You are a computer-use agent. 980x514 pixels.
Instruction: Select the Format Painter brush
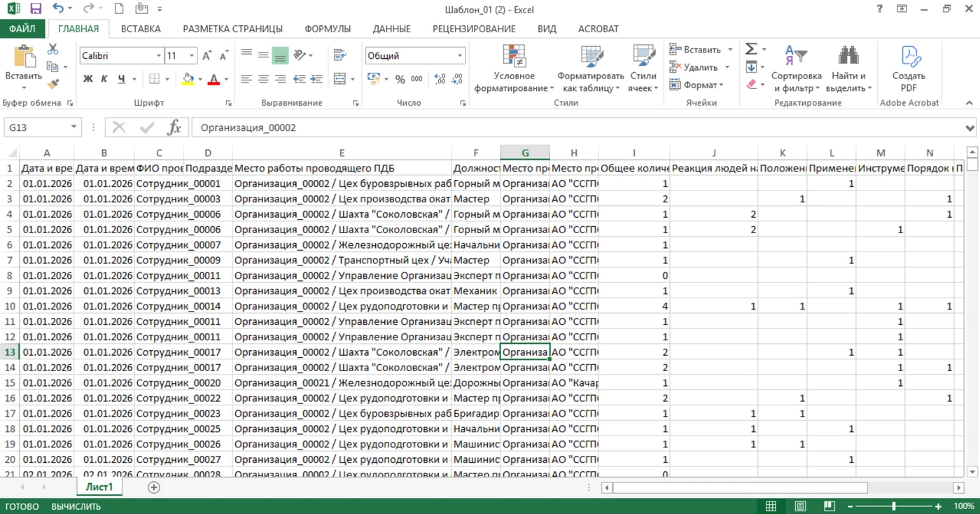click(52, 84)
